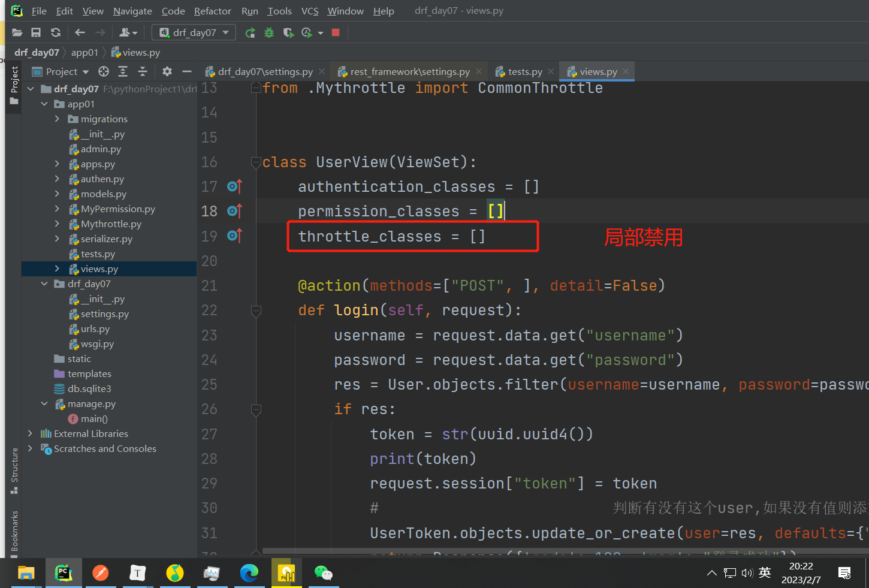
Task: Open the VCS menu
Action: pos(310,11)
